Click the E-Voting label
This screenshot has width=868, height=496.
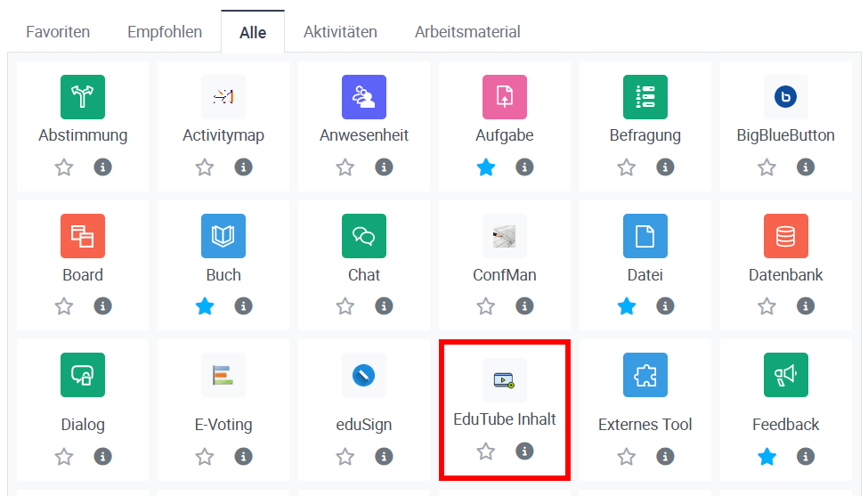[x=223, y=425]
